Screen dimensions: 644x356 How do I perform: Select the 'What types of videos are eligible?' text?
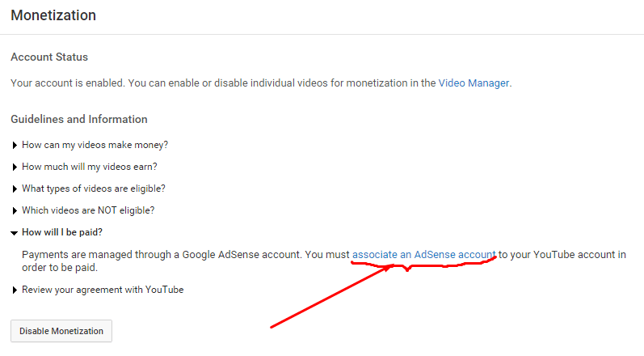pyautogui.click(x=94, y=189)
